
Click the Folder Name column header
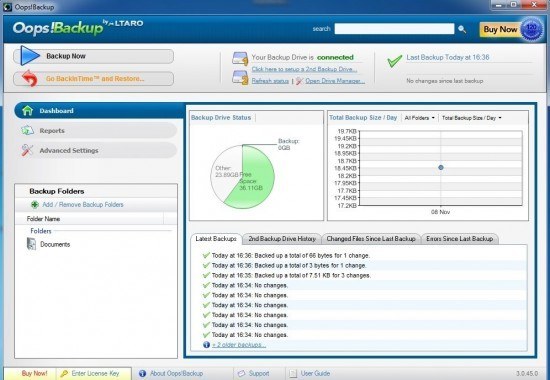pyautogui.click(x=89, y=219)
